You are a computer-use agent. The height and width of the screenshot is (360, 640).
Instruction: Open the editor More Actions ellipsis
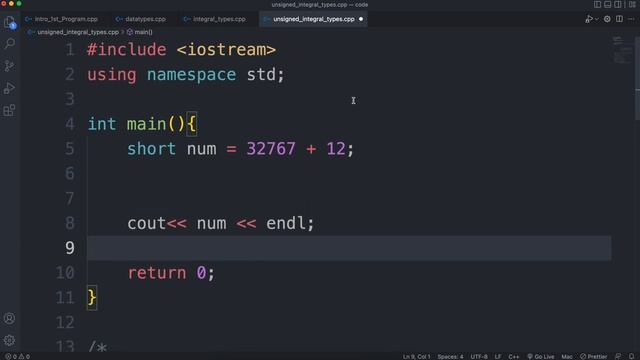point(631,19)
